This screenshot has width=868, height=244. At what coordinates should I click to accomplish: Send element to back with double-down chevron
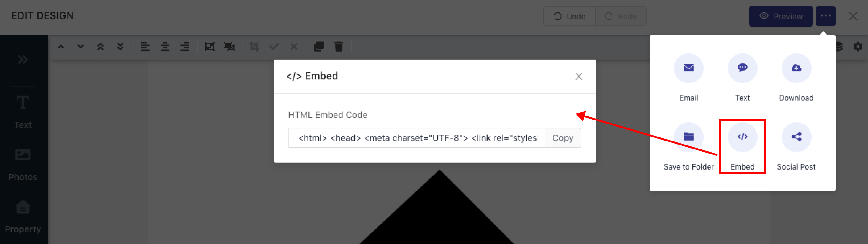tap(120, 47)
